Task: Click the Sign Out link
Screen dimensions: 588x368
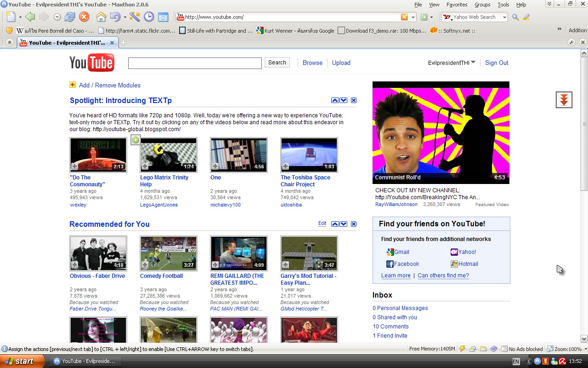Action: pyautogui.click(x=497, y=63)
